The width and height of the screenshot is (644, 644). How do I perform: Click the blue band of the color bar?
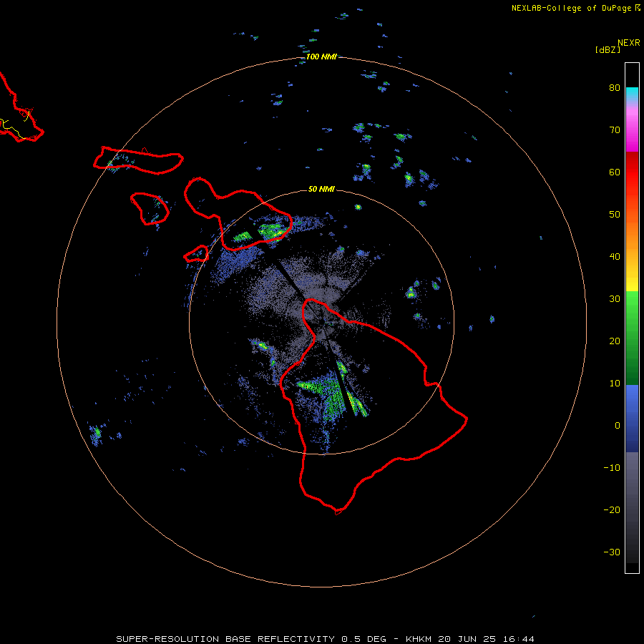tap(632, 419)
